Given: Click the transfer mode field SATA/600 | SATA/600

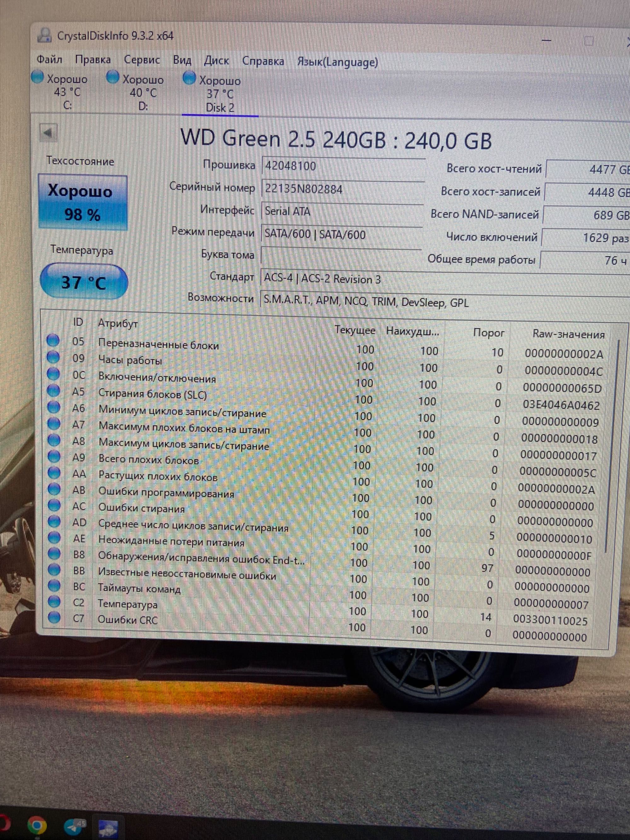Looking at the screenshot, I should (342, 234).
